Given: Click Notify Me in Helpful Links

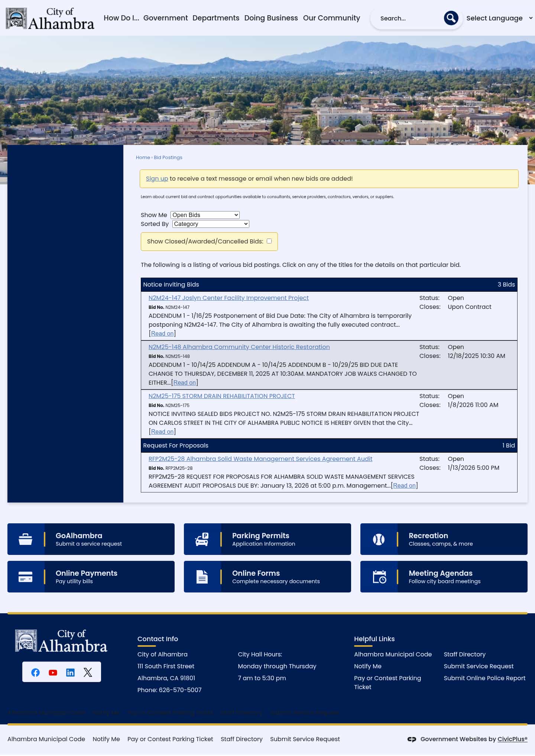Looking at the screenshot, I should point(368,666).
